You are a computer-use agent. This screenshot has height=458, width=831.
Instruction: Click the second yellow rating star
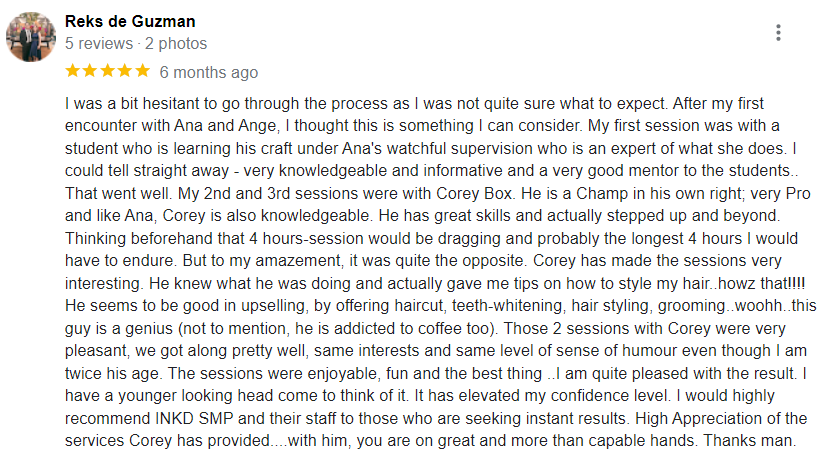90,71
